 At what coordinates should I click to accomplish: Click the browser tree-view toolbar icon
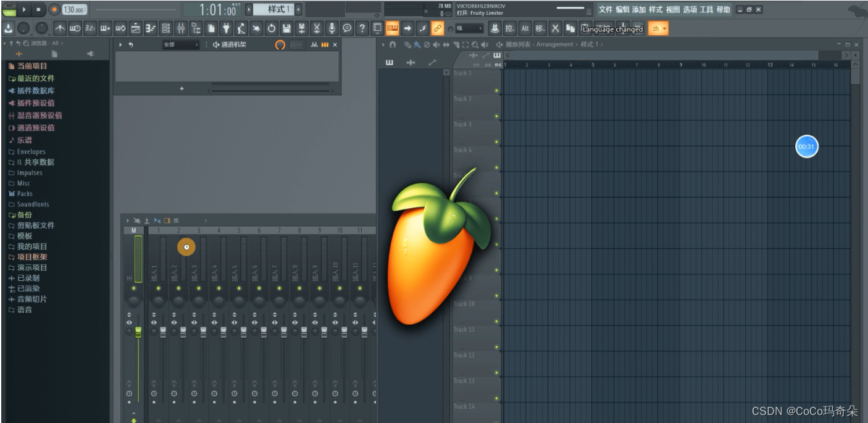pyautogui.click(x=196, y=28)
